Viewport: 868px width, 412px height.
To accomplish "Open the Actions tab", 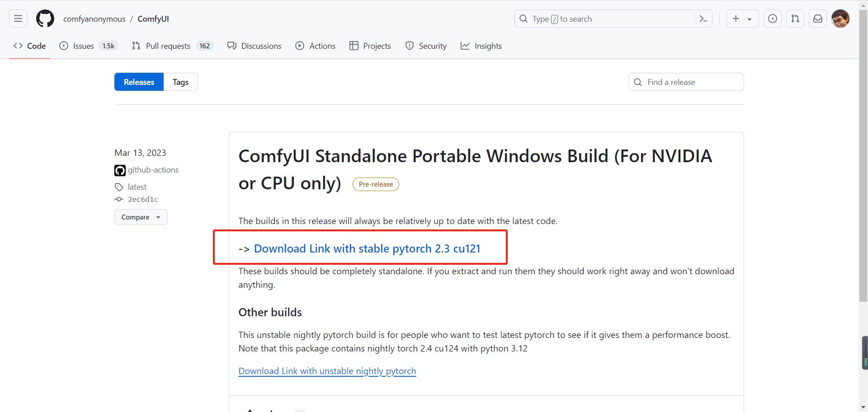I will 315,46.
